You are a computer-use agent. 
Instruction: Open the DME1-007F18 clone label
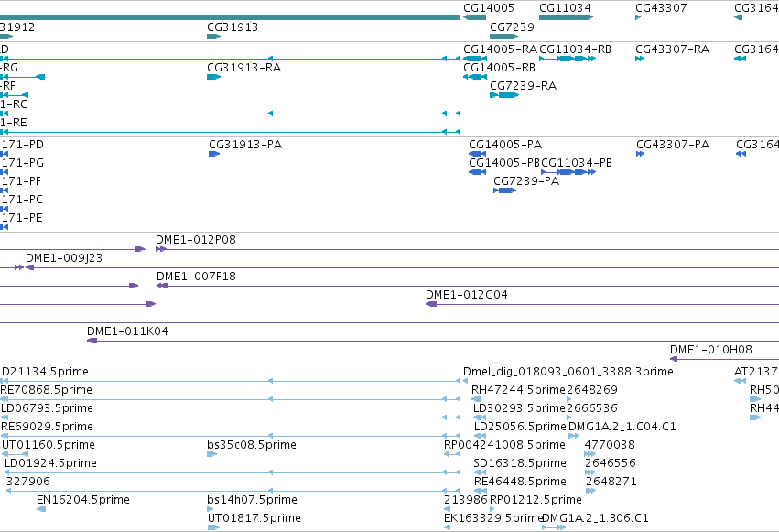196,277
